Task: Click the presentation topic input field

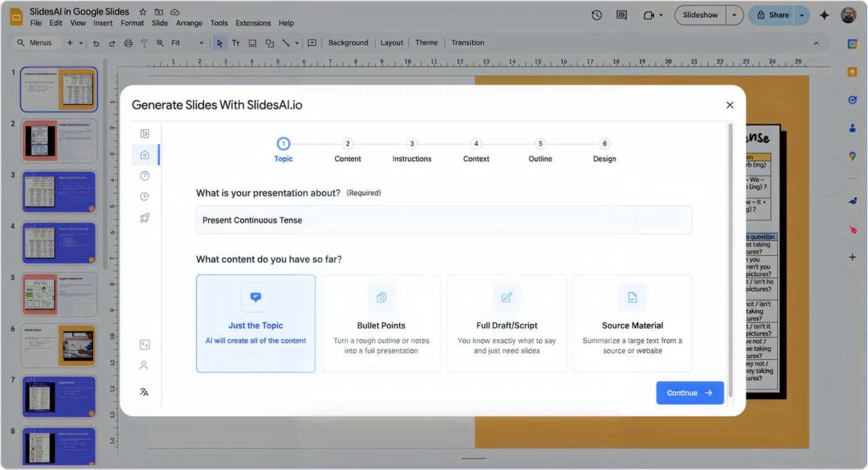Action: (x=444, y=220)
